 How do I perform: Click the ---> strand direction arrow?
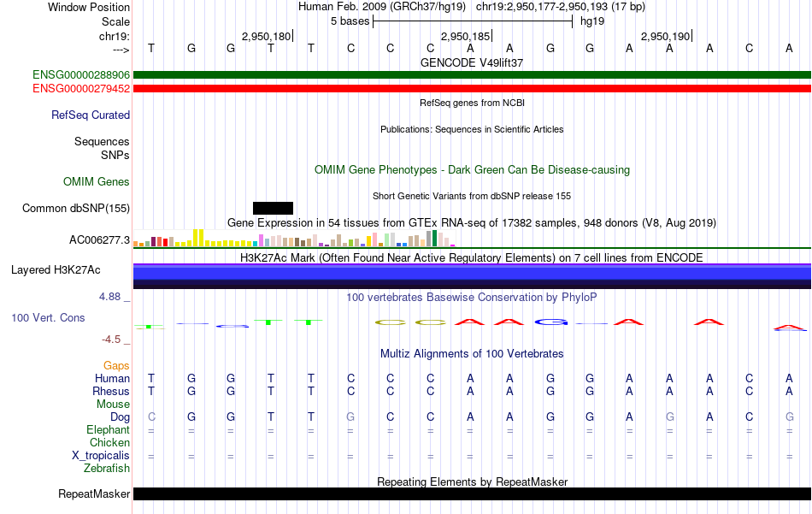[121, 50]
